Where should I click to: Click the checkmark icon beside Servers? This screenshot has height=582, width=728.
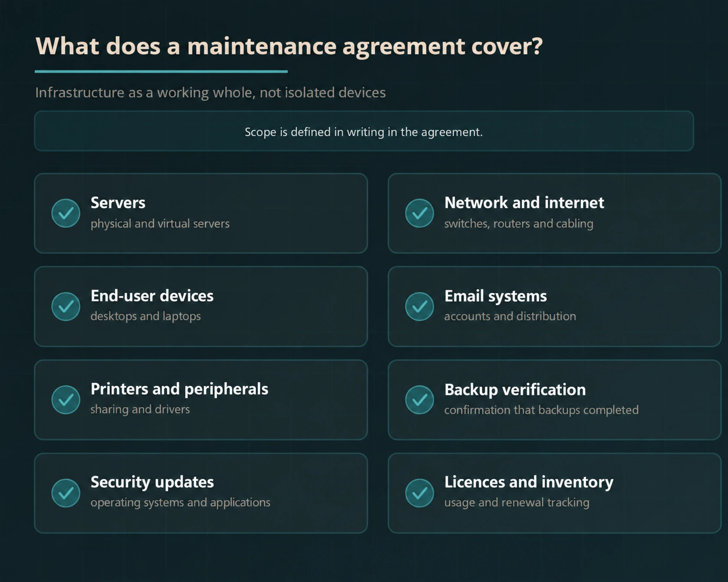pos(66,213)
